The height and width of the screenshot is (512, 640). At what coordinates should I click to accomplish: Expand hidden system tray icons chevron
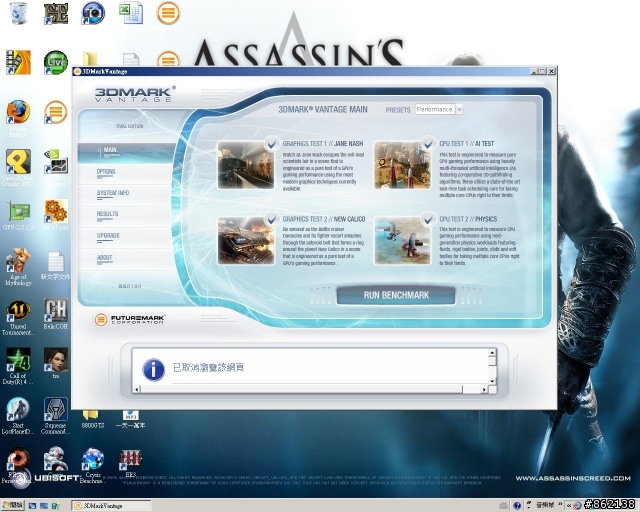(569, 505)
